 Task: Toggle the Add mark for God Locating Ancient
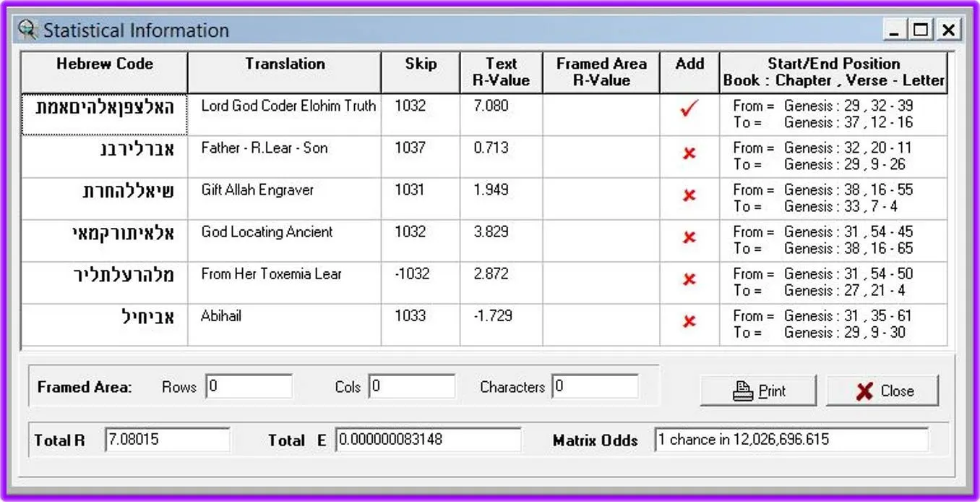(689, 238)
